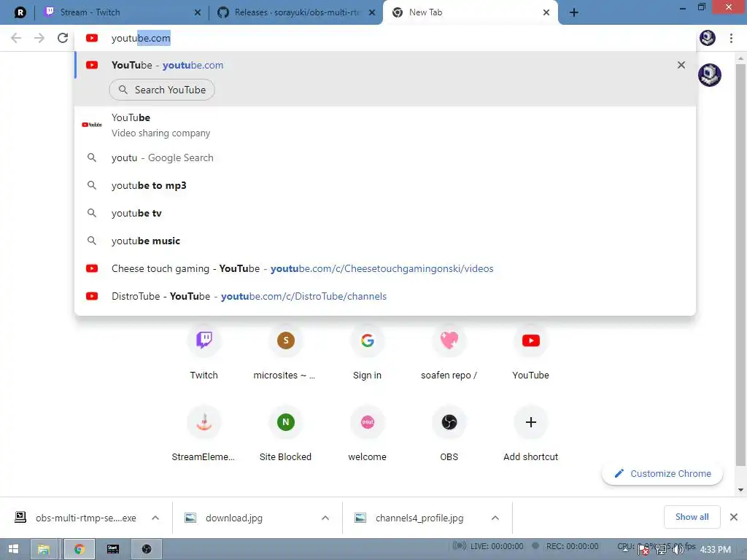The height and width of the screenshot is (560, 747).
Task: Click Show all downloads
Action: tap(692, 517)
